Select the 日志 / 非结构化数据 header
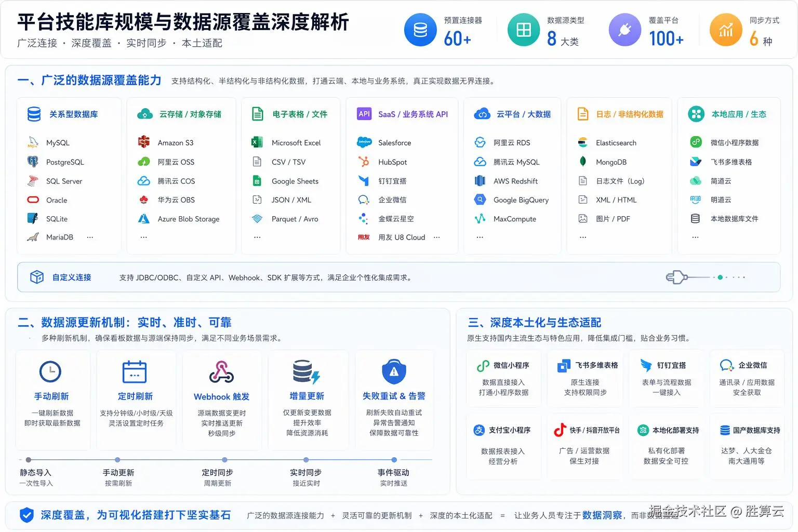The height and width of the screenshot is (532, 798). [x=630, y=114]
